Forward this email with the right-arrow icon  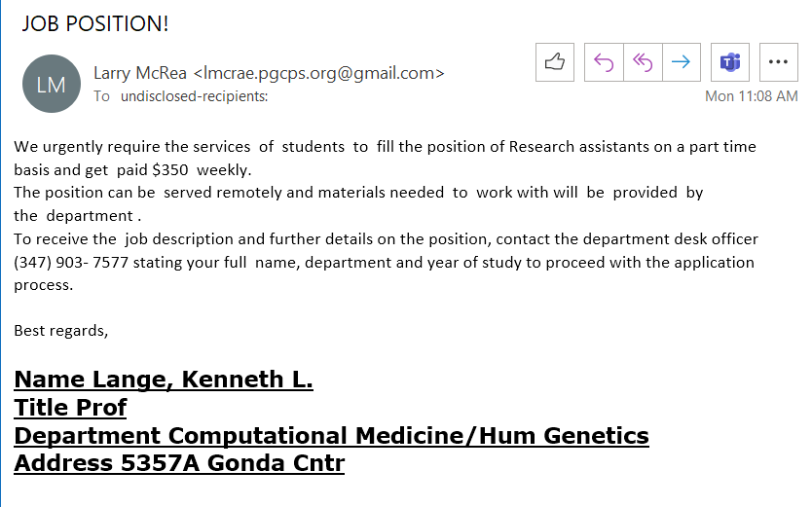click(681, 62)
